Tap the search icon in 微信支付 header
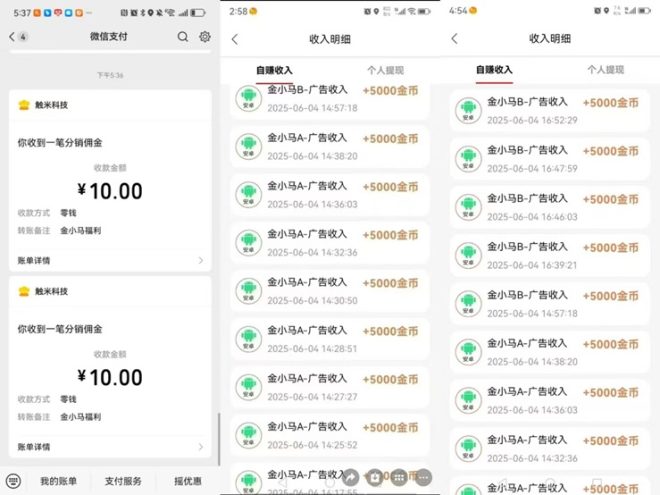Screen dimensions: 660x495 click(x=183, y=37)
